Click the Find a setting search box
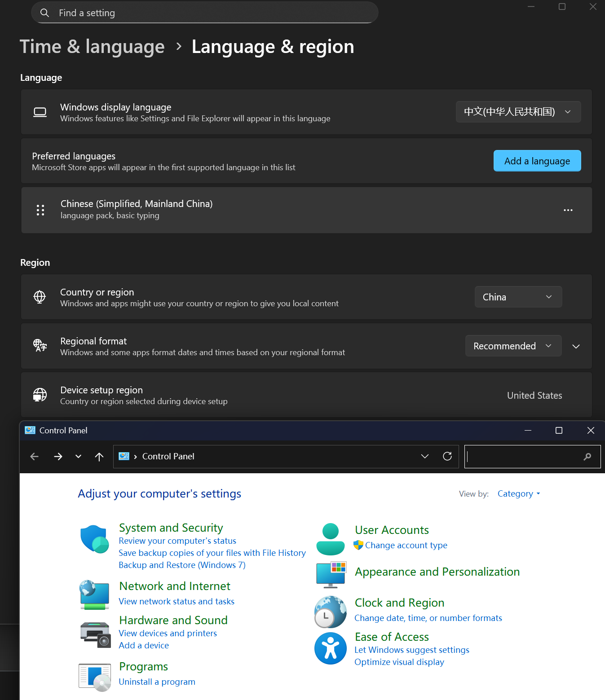 coord(204,13)
